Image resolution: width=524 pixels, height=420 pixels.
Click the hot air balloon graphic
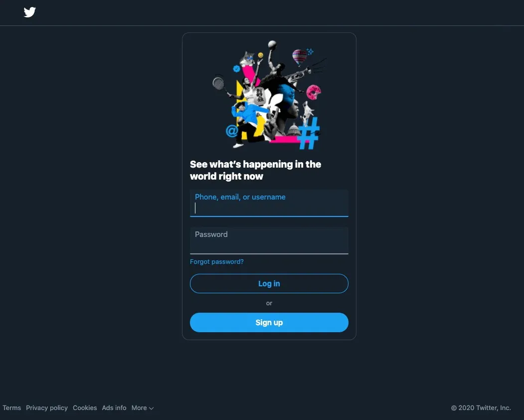tap(299, 56)
